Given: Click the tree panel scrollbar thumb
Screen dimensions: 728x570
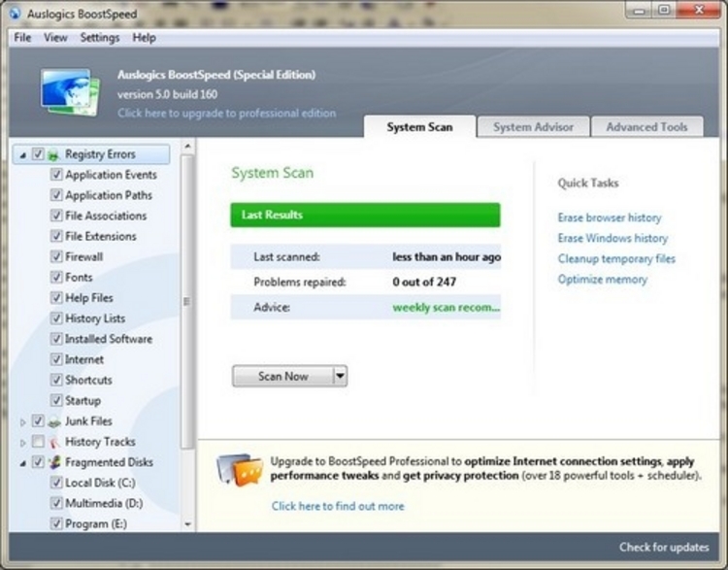Looking at the screenshot, I should [x=187, y=302].
